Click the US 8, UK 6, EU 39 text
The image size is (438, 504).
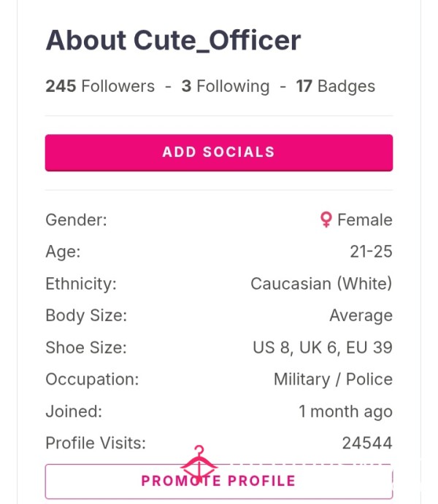coord(323,347)
